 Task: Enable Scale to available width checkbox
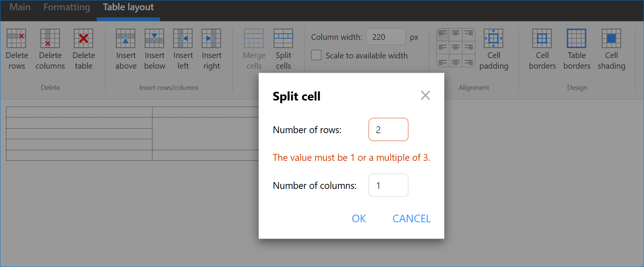[316, 55]
